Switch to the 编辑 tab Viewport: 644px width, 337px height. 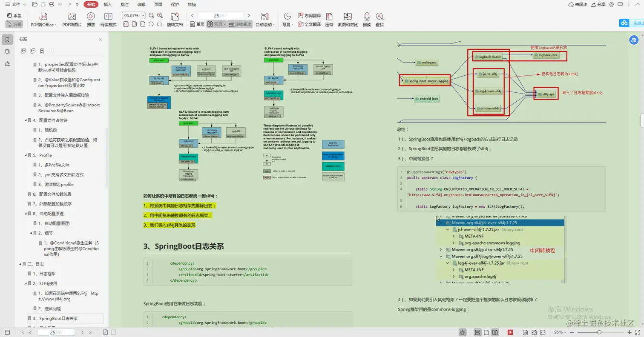(x=141, y=5)
